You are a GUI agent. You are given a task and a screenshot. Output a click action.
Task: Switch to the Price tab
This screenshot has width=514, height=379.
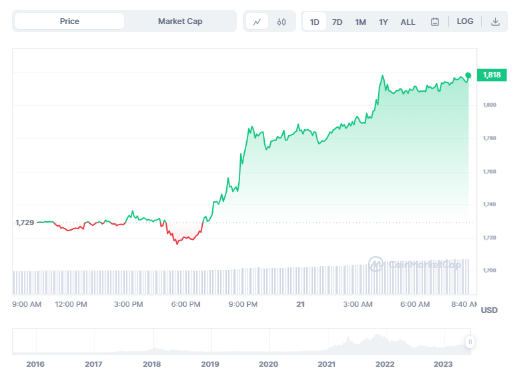(69, 21)
